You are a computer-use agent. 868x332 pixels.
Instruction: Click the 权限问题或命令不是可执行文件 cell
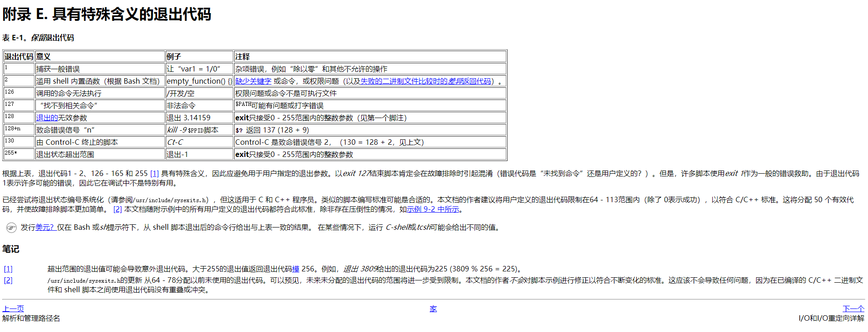click(x=370, y=93)
